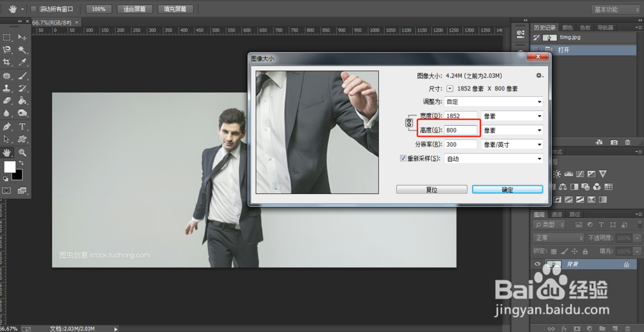This screenshot has height=332, width=644.
Task: Select the Crop tool
Action: [6, 63]
